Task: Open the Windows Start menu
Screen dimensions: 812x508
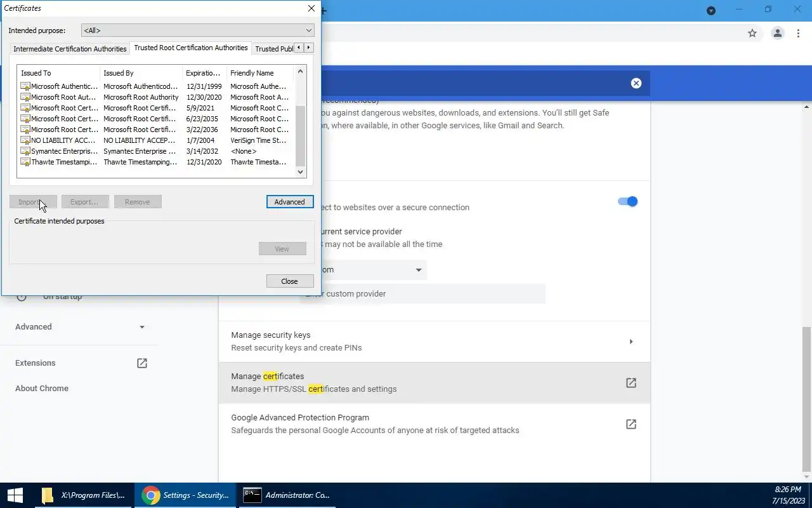Action: (x=15, y=495)
